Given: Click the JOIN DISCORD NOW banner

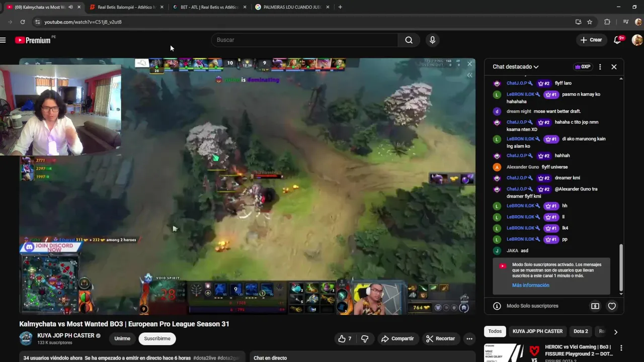Looking at the screenshot, I should tap(52, 247).
